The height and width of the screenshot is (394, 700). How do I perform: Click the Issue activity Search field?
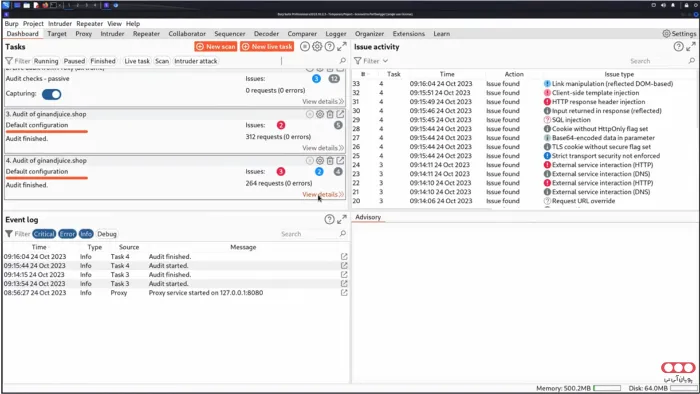click(x=657, y=61)
